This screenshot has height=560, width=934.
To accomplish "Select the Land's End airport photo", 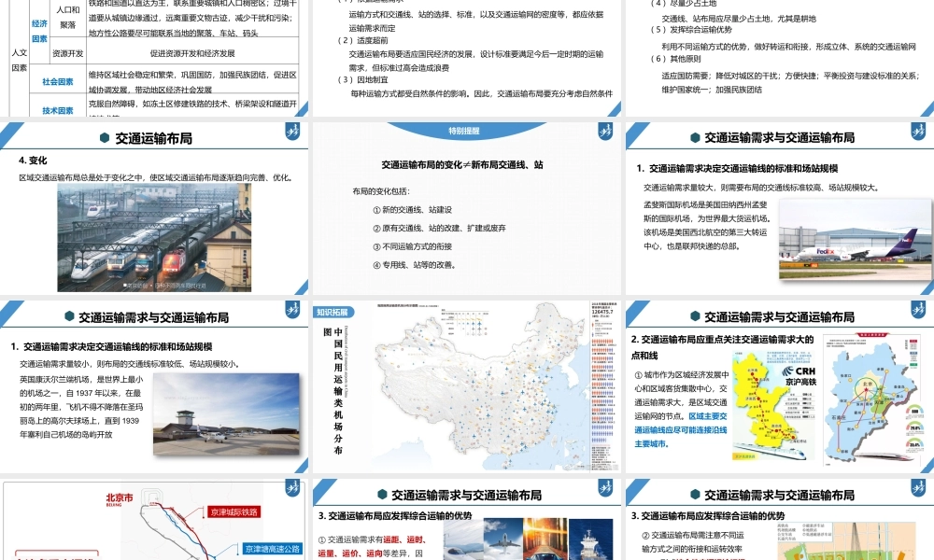I will (x=226, y=414).
